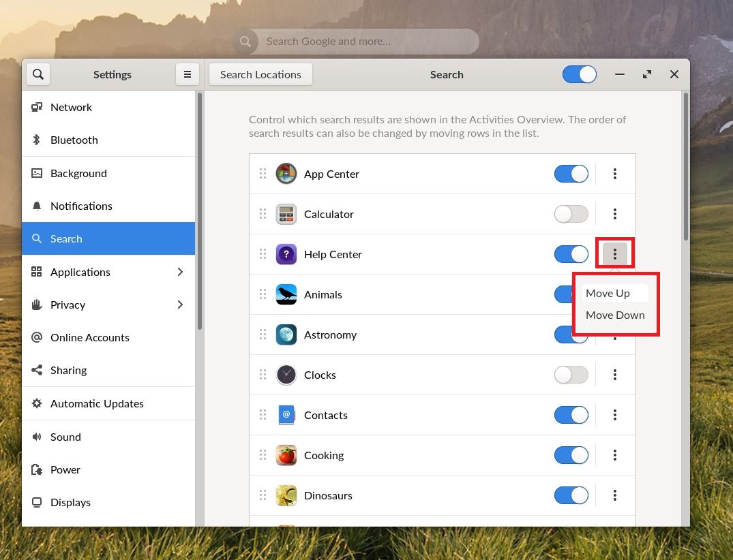Restore the Settings window size
The height and width of the screenshot is (560, 733).
pos(647,74)
